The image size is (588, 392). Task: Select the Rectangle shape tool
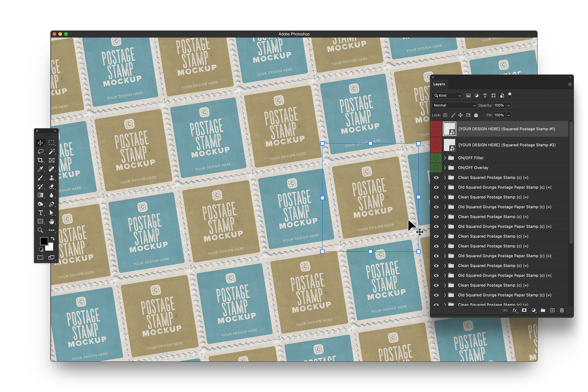(x=40, y=221)
